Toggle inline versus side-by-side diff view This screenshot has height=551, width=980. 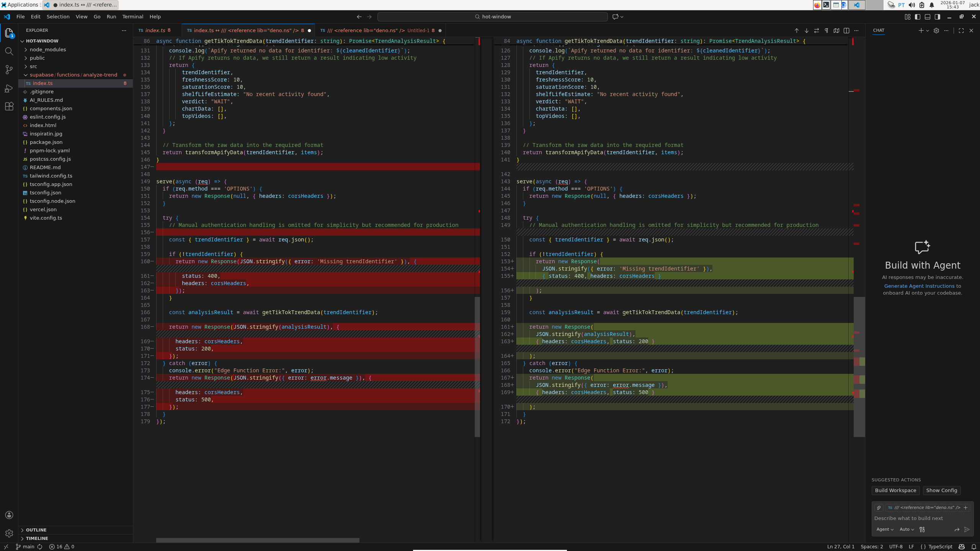(846, 31)
